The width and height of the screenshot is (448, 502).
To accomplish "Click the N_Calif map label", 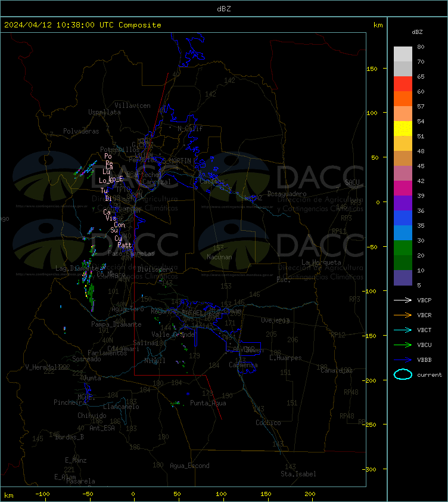I will tap(190, 129).
